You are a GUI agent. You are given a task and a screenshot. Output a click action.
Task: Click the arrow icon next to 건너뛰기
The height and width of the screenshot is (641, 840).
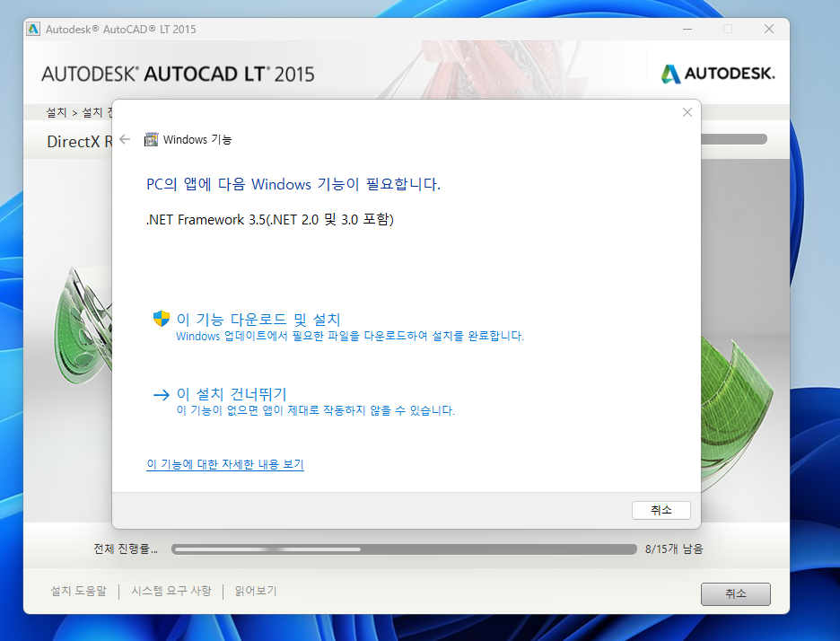[x=162, y=395]
